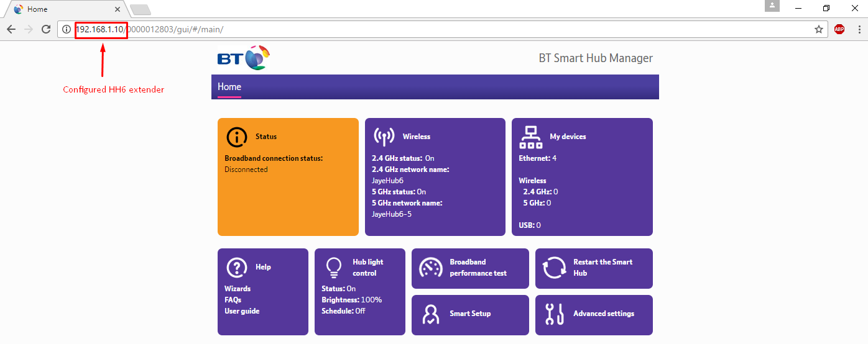
Task: Click the Restart the Smart Hub arrows icon
Action: 554,268
